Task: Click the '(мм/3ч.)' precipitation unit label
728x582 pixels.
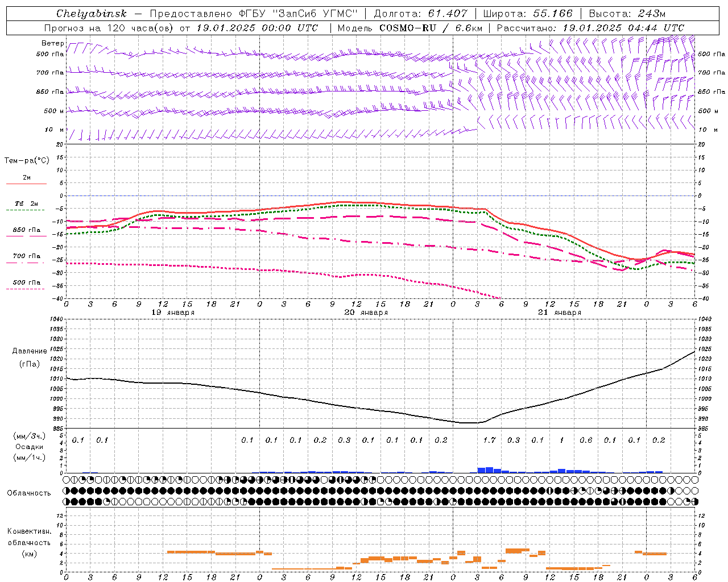Action: click(x=28, y=436)
